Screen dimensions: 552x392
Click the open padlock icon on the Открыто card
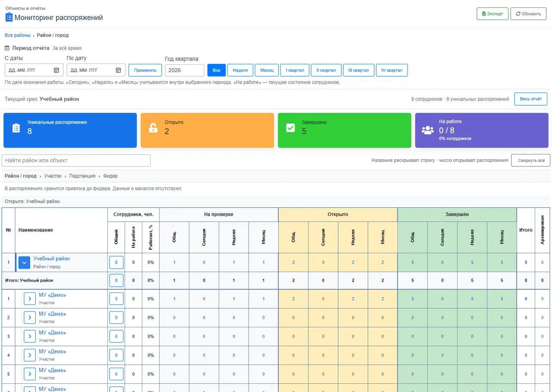tap(153, 128)
